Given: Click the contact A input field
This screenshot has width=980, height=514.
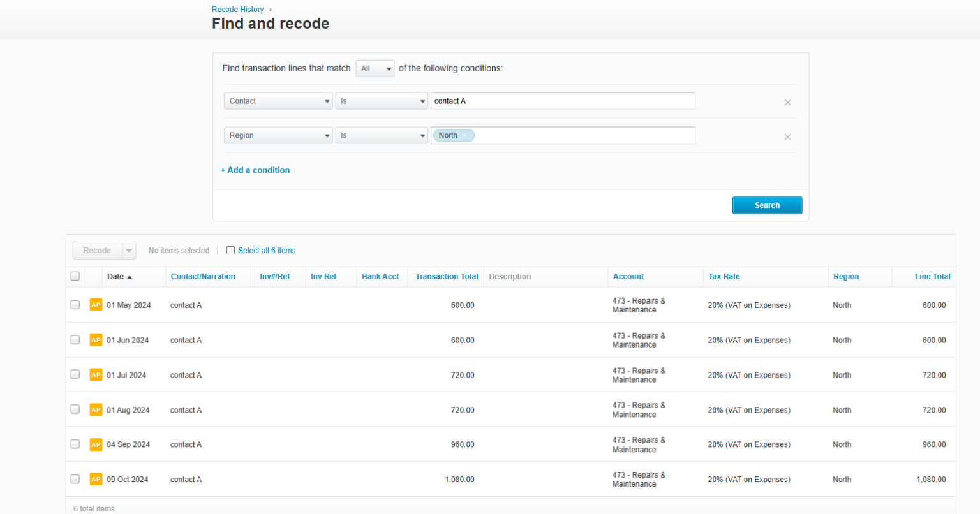Looking at the screenshot, I should [563, 101].
